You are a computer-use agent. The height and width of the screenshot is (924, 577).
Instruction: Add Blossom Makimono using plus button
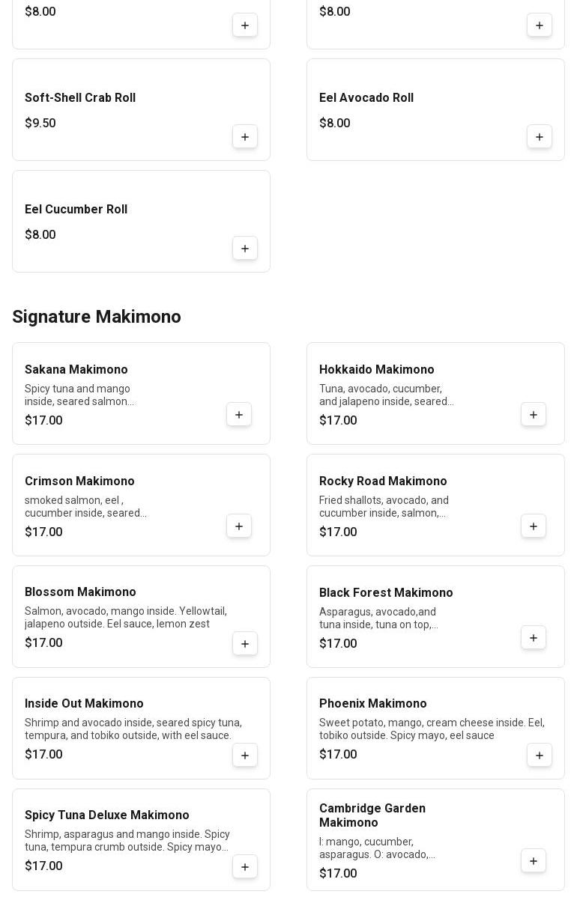245,644
